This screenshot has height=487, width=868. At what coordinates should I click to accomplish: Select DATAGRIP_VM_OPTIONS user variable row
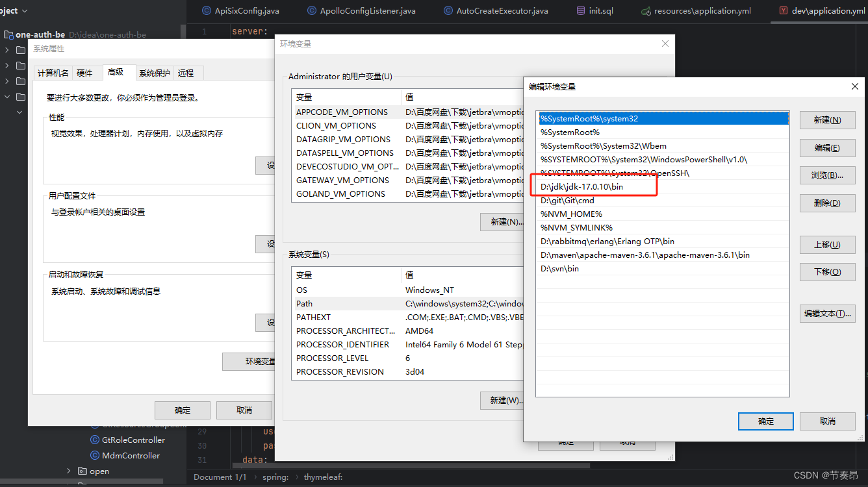408,139
